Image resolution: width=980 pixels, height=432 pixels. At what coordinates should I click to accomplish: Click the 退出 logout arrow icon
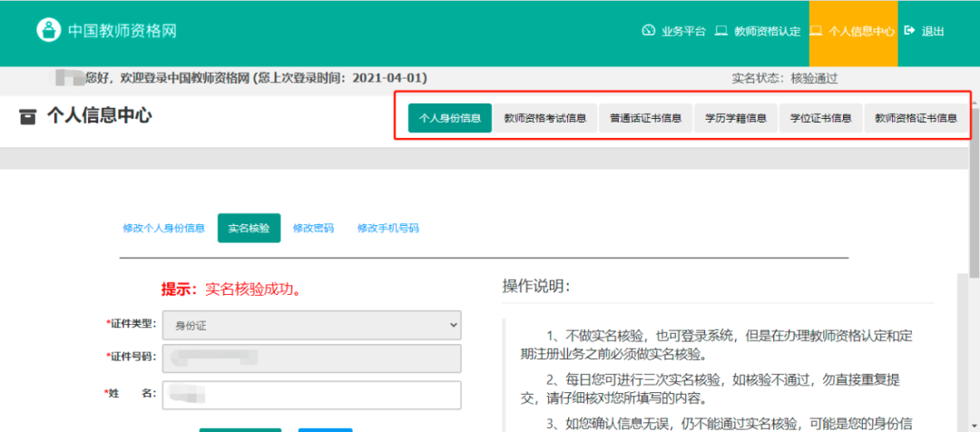pyautogui.click(x=909, y=31)
